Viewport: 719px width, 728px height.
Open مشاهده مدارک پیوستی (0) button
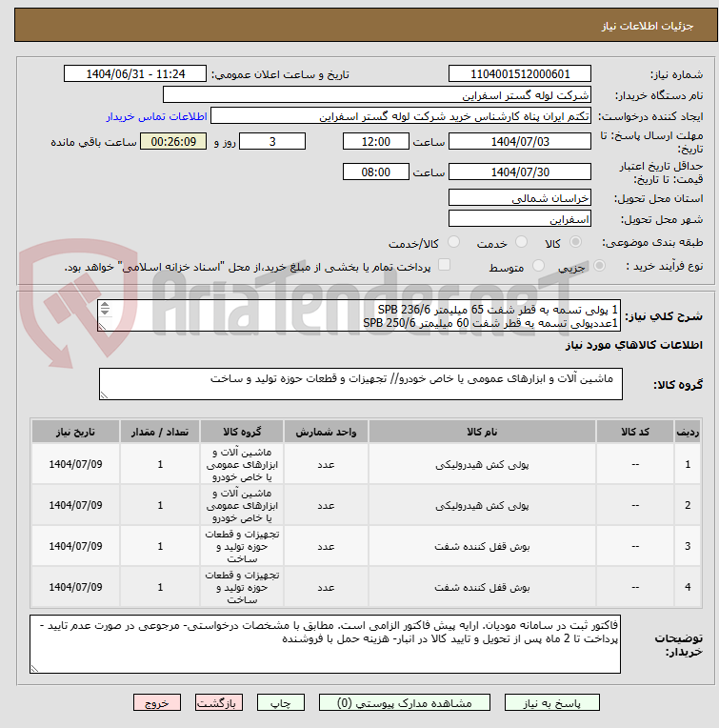[404, 703]
